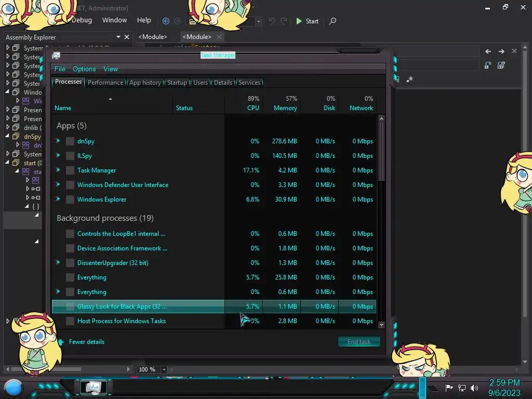Switch to the Details tab
Screen dimensions: 532x399
[x=223, y=83]
